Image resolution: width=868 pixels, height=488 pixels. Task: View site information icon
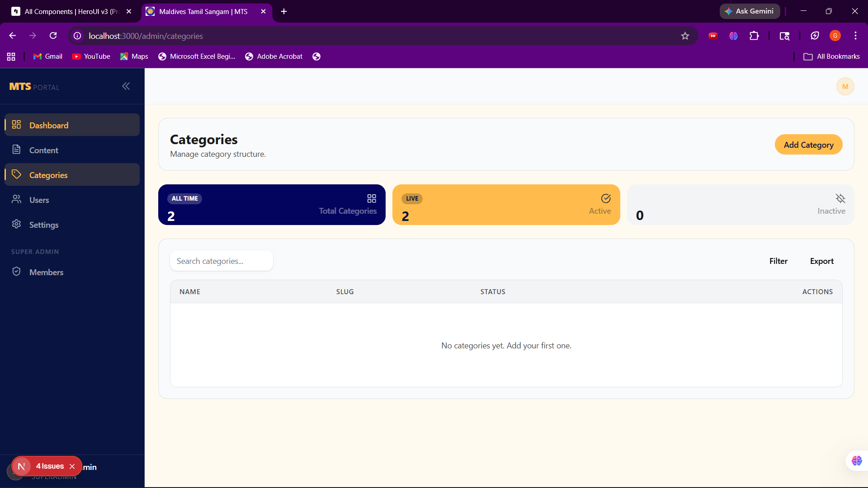[x=78, y=36]
